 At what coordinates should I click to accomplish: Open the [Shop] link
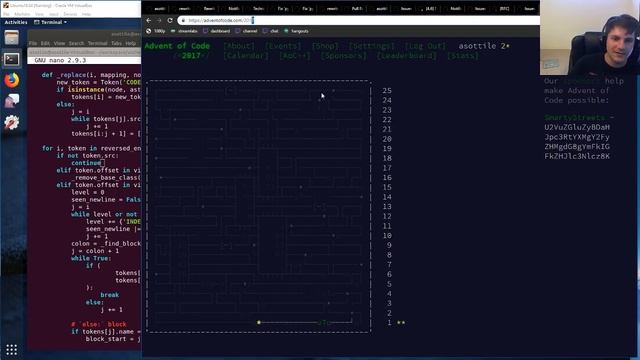point(325,46)
